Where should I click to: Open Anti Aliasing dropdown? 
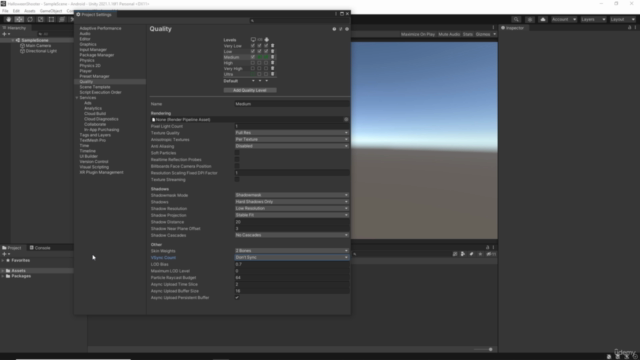click(x=292, y=146)
